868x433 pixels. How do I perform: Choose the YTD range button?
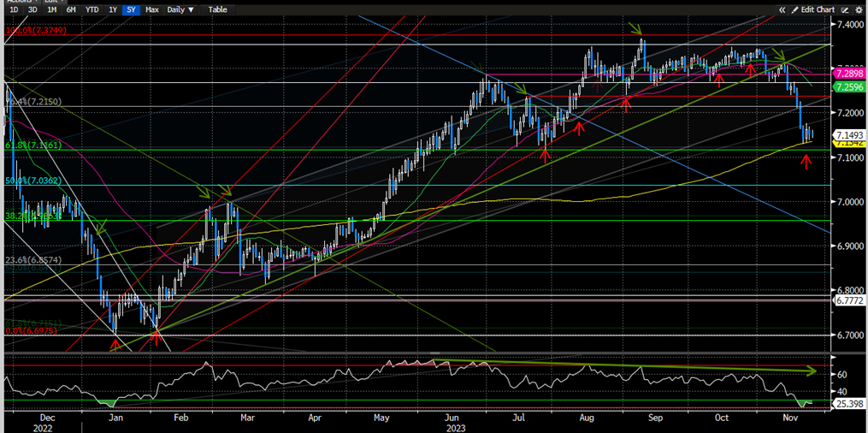coord(92,9)
